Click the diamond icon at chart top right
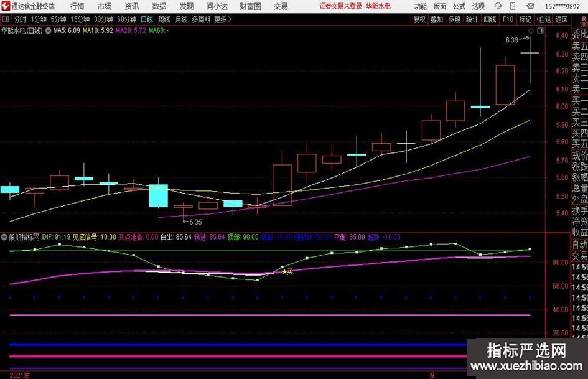 coord(531,30)
